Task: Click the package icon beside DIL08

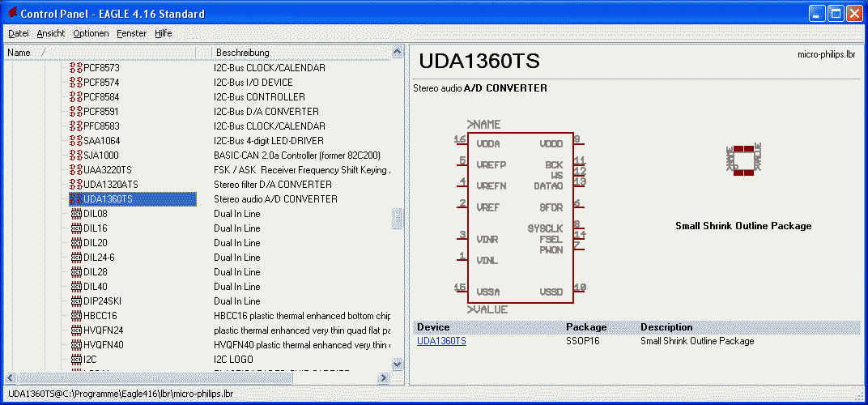Action: point(77,214)
